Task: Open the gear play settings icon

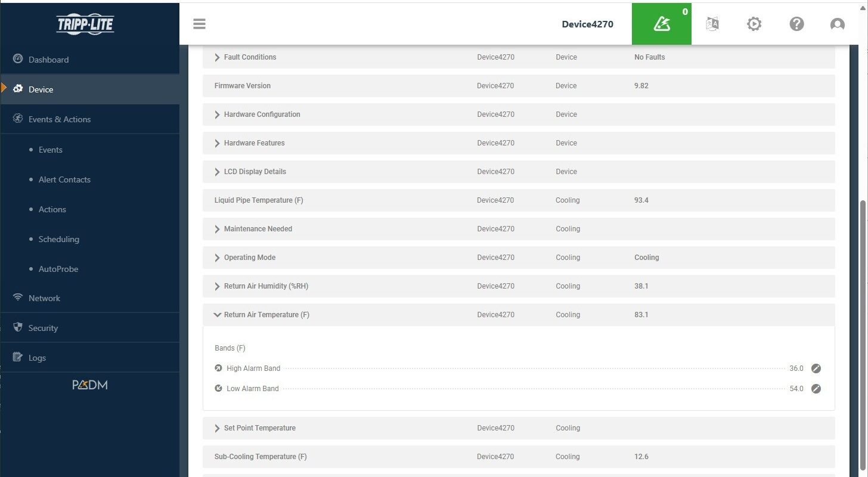Action: pos(754,24)
